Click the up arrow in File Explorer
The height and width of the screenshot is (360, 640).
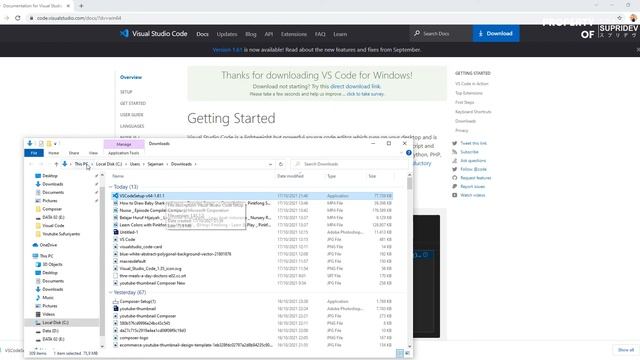(56, 164)
